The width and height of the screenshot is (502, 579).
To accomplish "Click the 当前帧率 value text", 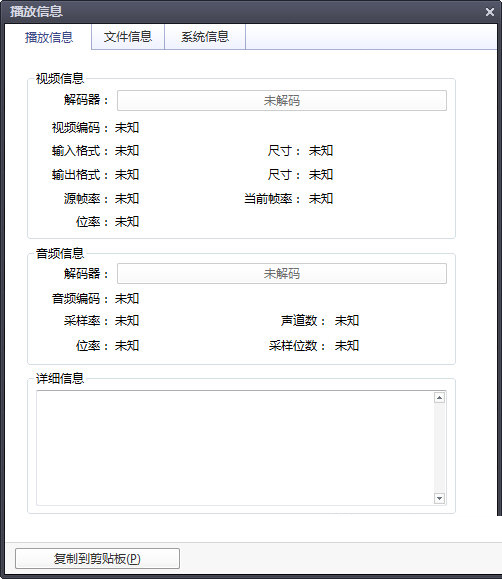I will click(x=321, y=199).
